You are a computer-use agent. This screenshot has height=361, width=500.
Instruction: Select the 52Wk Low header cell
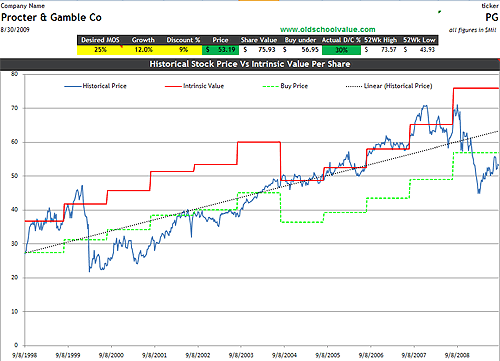point(419,40)
